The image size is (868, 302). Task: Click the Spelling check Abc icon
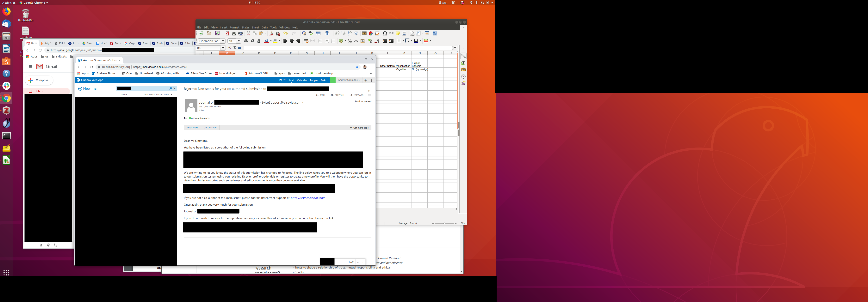click(x=311, y=33)
